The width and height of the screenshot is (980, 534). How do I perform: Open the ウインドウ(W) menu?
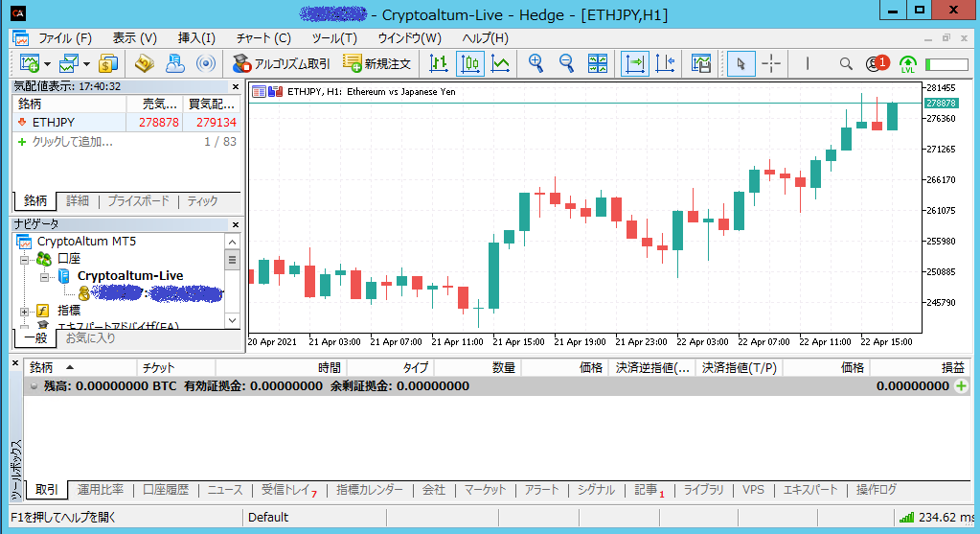pyautogui.click(x=409, y=38)
